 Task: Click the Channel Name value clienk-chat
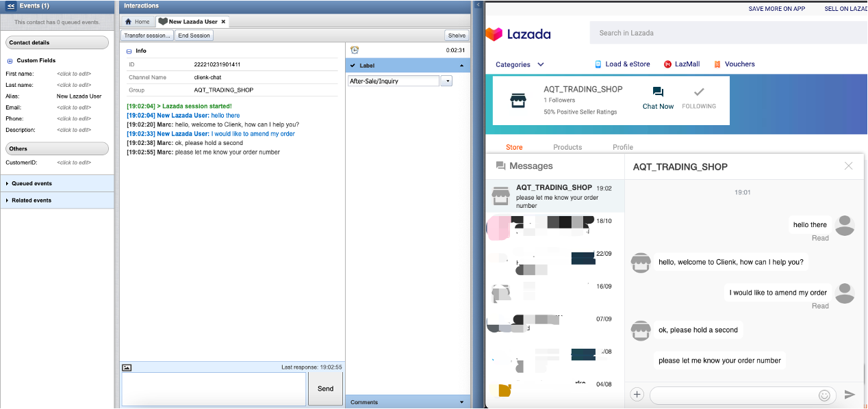207,77
